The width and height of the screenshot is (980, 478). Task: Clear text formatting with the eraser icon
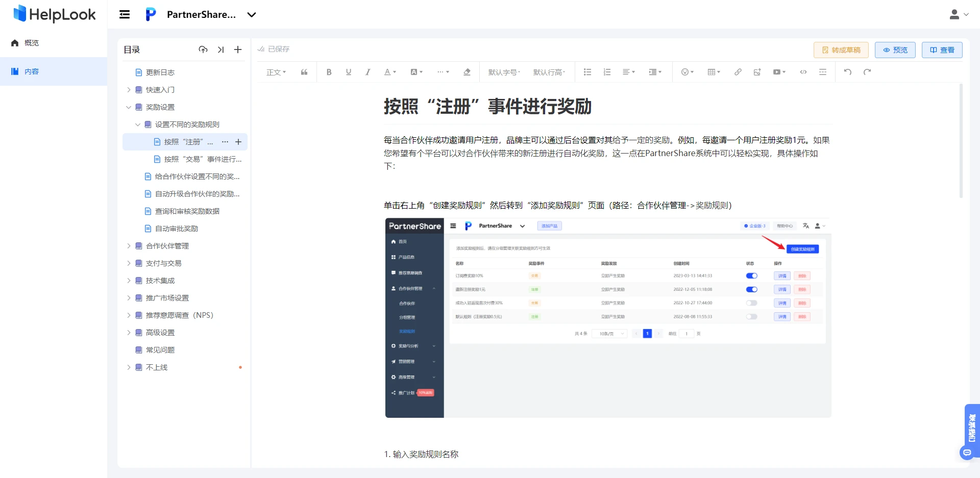click(x=467, y=72)
